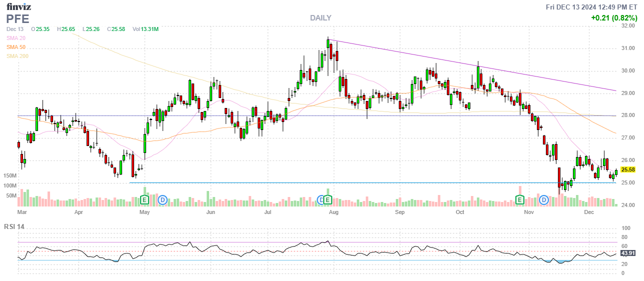Click the Jun month label on time axis
Screen dimensions: 644x281
(x=211, y=212)
